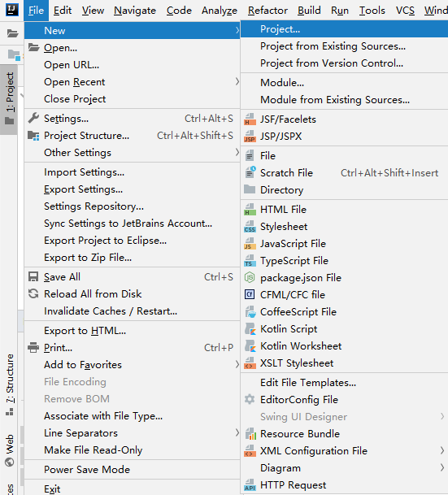Open the Tools menu
The image size is (448, 495).
(x=372, y=11)
